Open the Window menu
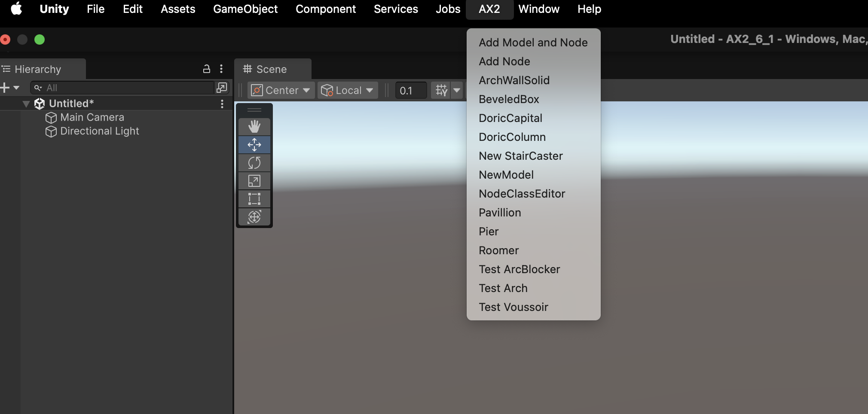Viewport: 868px width, 414px height. [x=539, y=9]
